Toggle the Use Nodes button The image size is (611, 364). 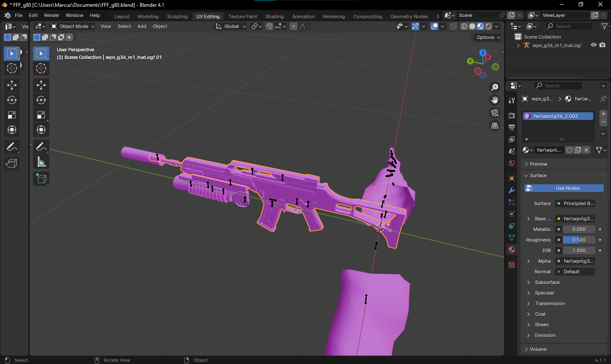click(x=564, y=188)
